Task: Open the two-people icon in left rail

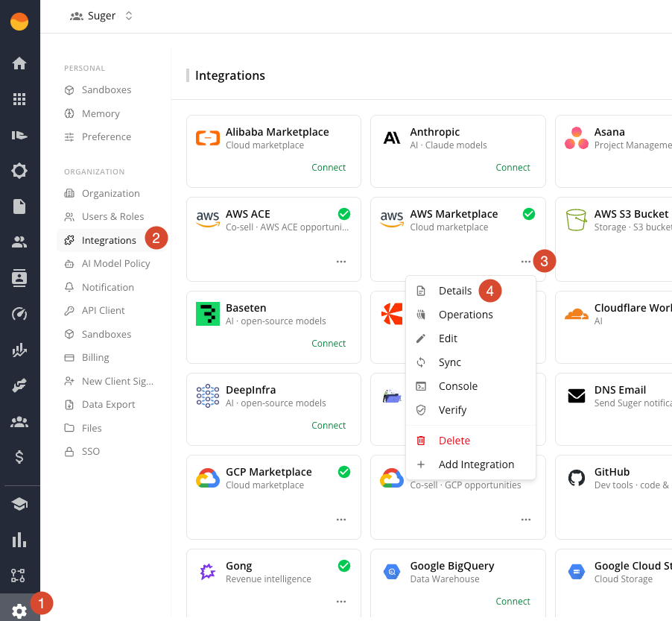Action: click(x=19, y=242)
